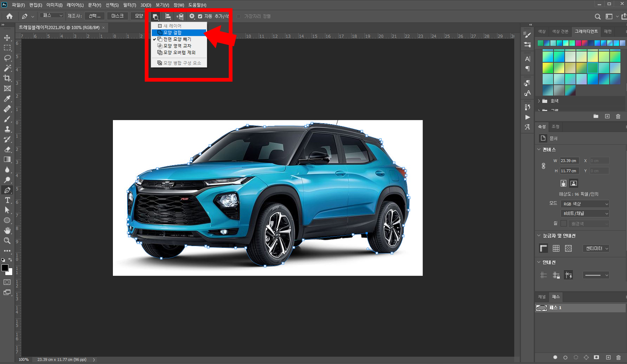This screenshot has height=364, width=627.
Task: Select the Lasso tool
Action: coord(7,58)
